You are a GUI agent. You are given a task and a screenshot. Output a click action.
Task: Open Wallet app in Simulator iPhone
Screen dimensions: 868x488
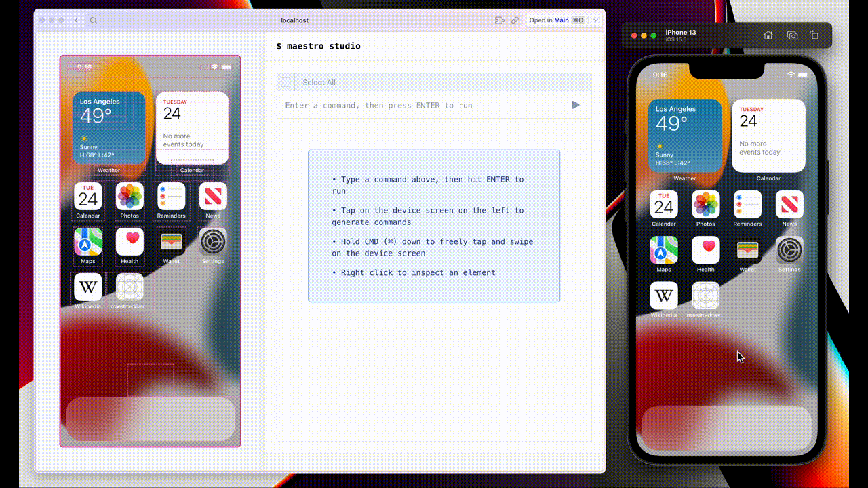point(747,249)
